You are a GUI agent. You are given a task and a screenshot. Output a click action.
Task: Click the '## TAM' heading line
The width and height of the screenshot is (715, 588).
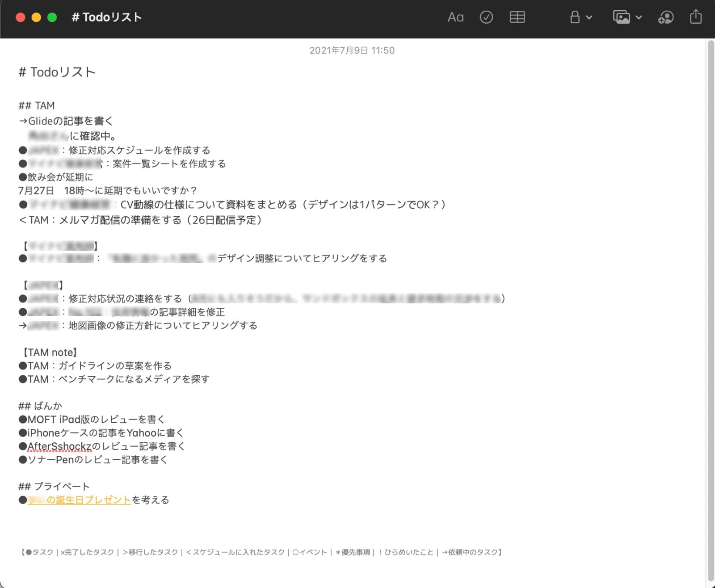pyautogui.click(x=37, y=106)
